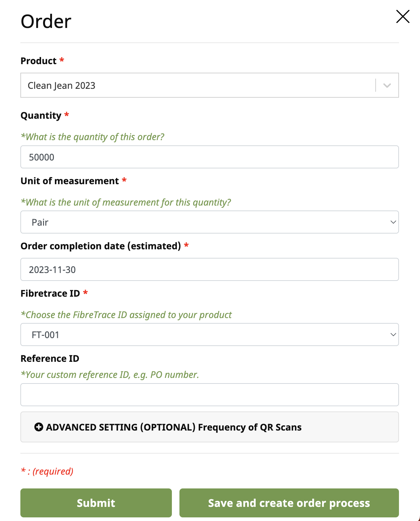Open the Product dropdown showing Clean Jean 2023
The width and height of the screenshot is (420, 521).
pyautogui.click(x=197, y=86)
